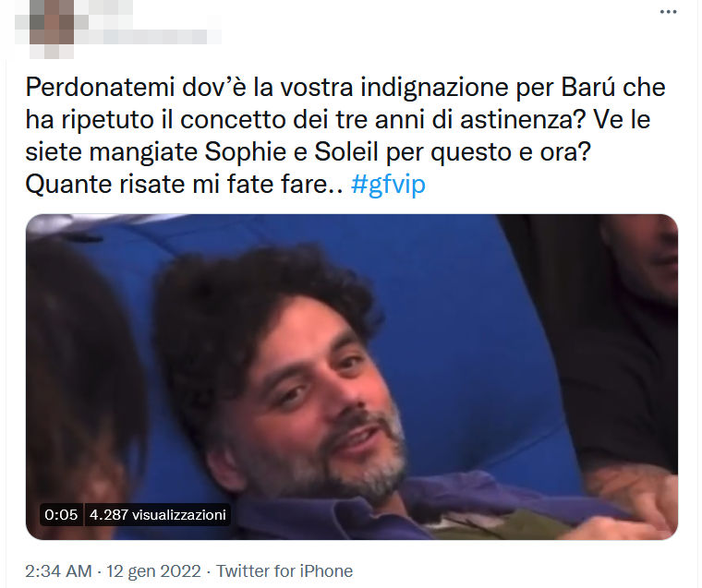The image size is (702, 588).
Task: Open the #gfvip hashtag
Action: point(388,184)
